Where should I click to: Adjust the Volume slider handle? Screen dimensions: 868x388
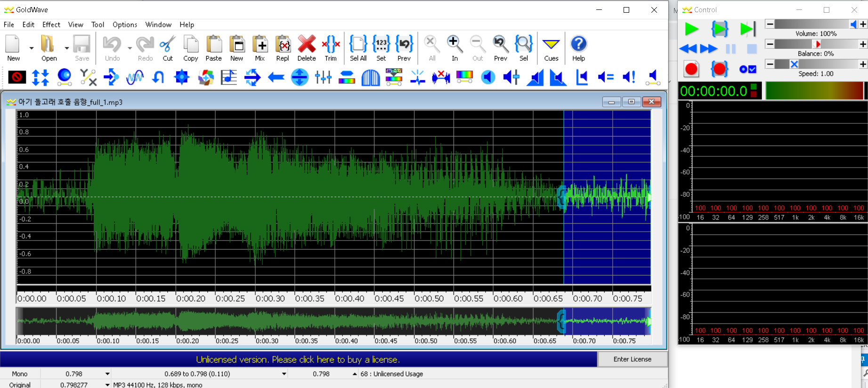point(853,24)
